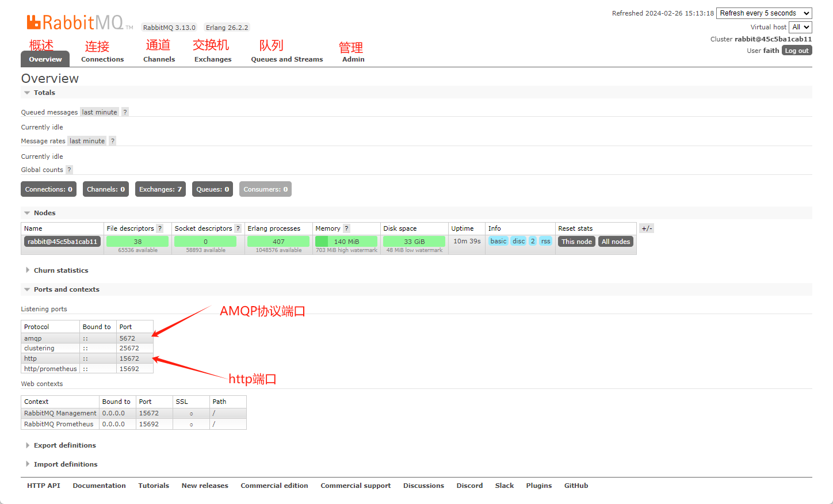Open the HTTP API footer link
Viewport: 833px width, 504px height.
pos(44,486)
